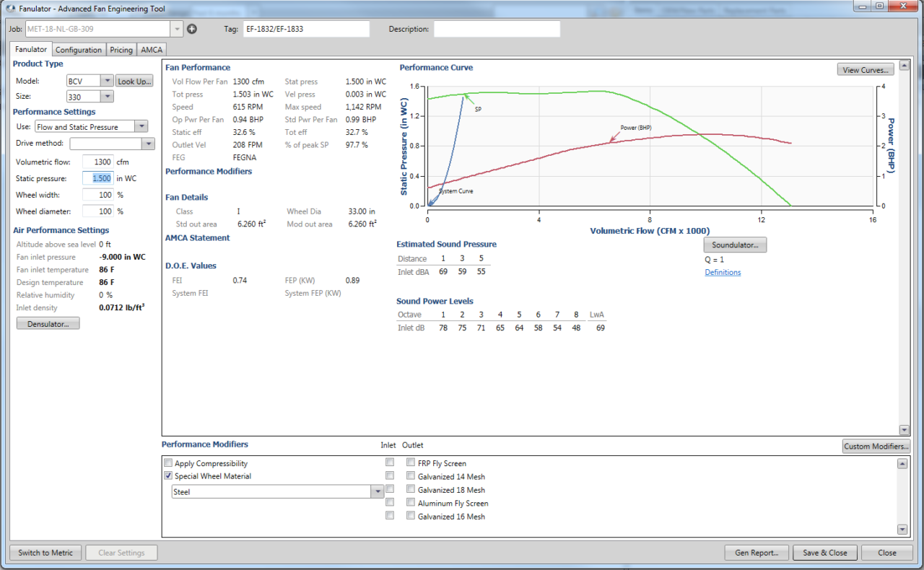The width and height of the screenshot is (924, 570).
Task: Disable the Special Wheel Material checkbox
Action: pyautogui.click(x=168, y=475)
